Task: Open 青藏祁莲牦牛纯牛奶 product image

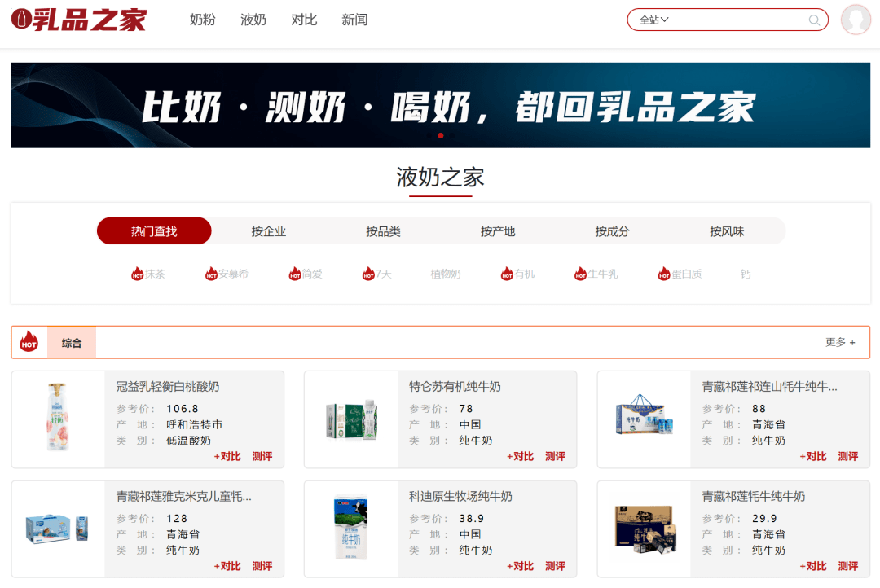Action: coord(645,529)
